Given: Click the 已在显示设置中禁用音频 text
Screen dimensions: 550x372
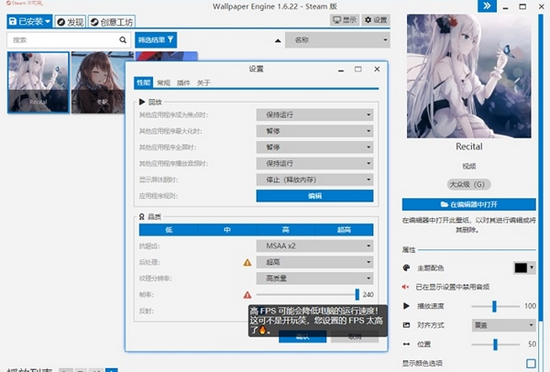Looking at the screenshot, I should pos(452,287).
